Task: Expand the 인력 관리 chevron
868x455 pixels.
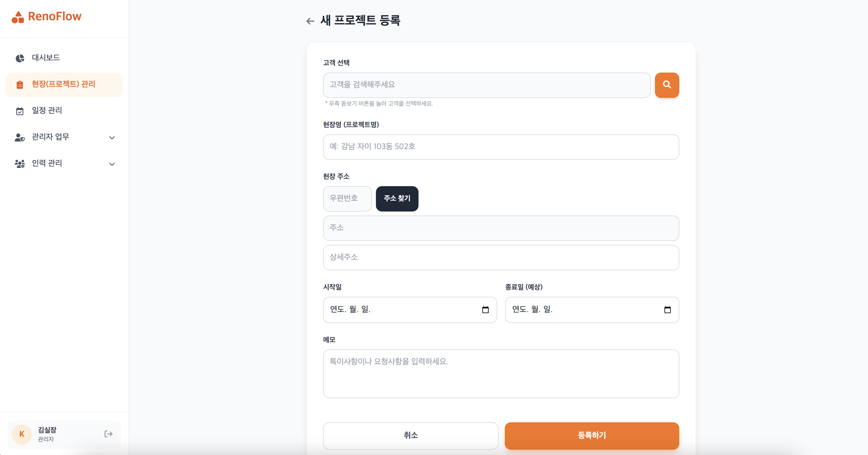Action: 112,164
